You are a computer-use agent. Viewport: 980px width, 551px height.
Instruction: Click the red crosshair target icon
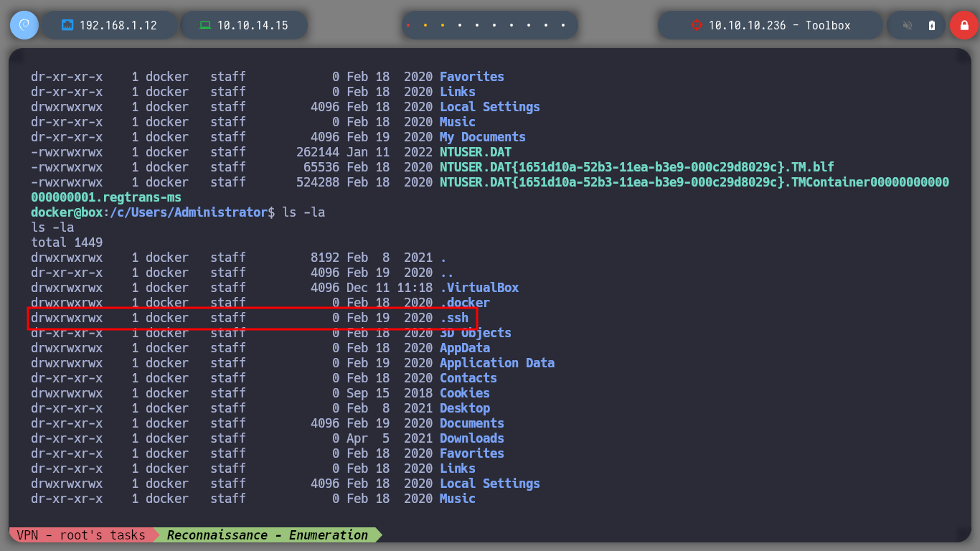(x=696, y=25)
